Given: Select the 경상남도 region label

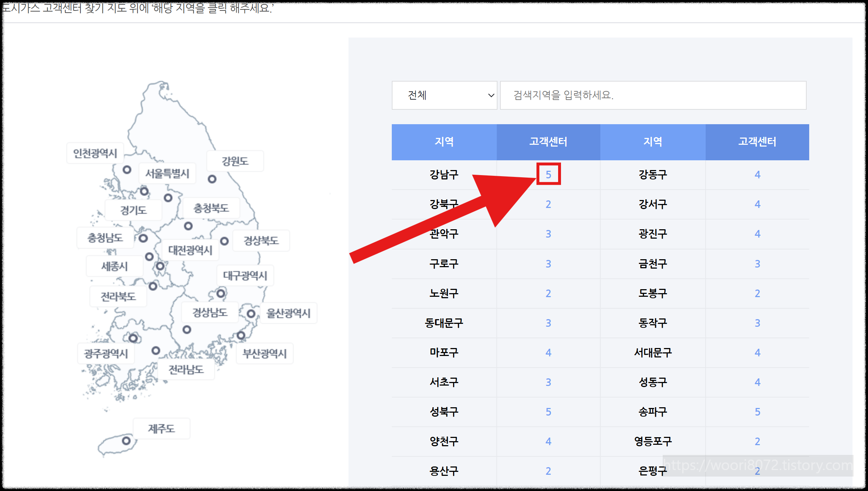Looking at the screenshot, I should point(210,313).
